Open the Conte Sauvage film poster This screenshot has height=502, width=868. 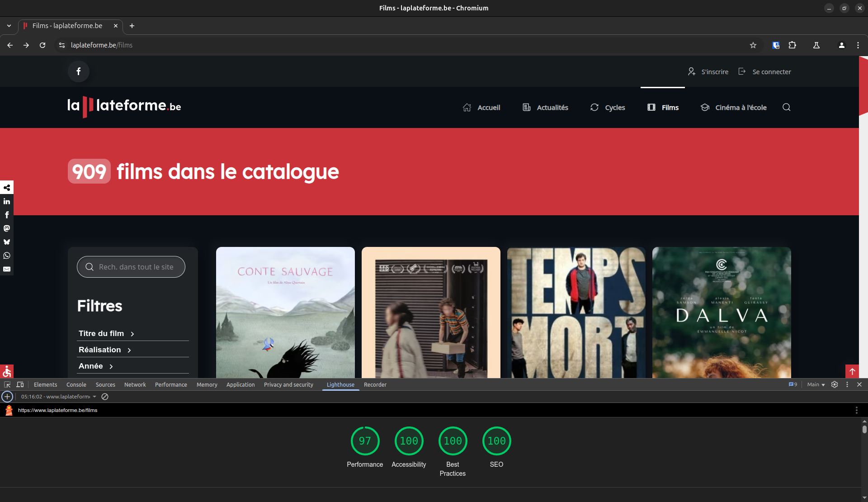click(x=285, y=313)
